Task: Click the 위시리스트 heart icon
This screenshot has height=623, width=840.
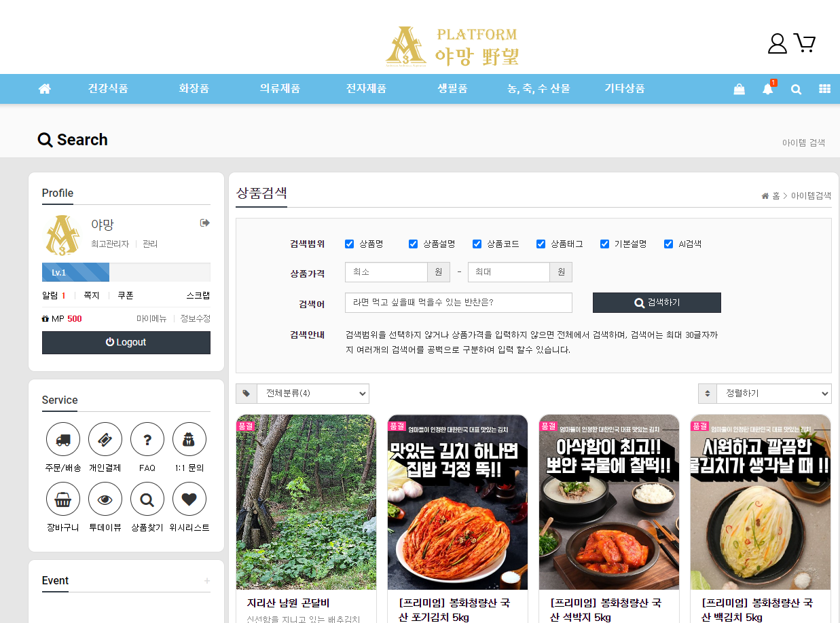Action: pyautogui.click(x=189, y=499)
